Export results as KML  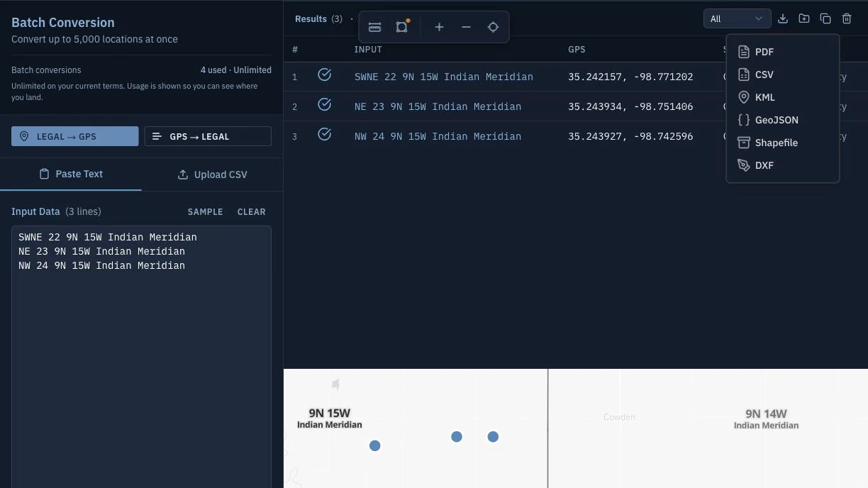(x=783, y=97)
